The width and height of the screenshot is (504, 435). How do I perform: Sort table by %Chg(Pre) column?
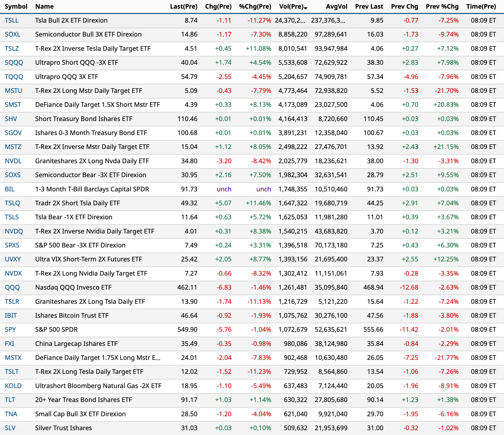[x=255, y=7]
